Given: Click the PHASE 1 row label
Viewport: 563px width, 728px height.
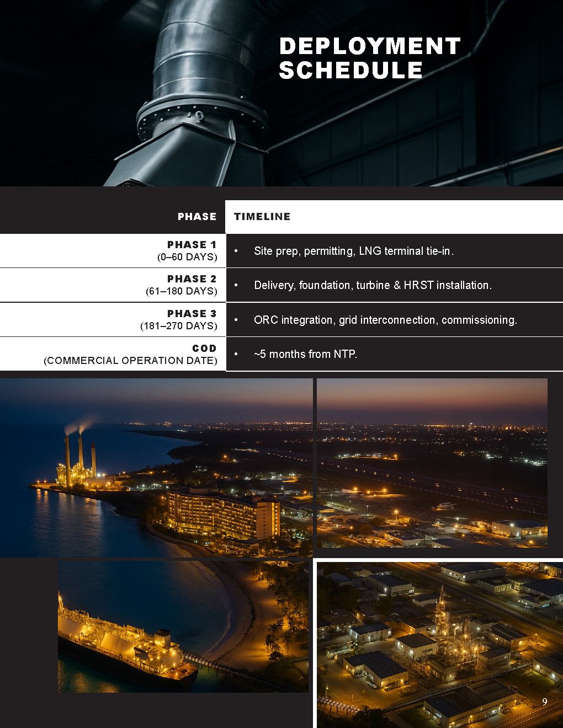Looking at the screenshot, I should (192, 244).
